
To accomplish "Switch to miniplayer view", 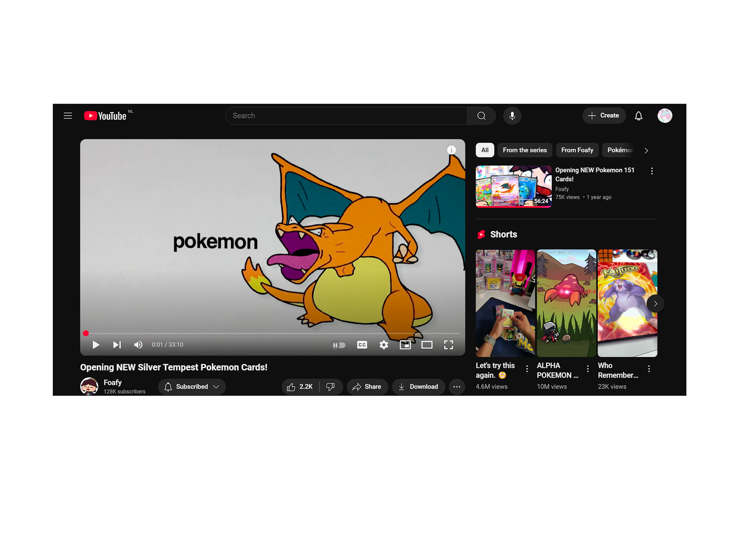I will [405, 345].
